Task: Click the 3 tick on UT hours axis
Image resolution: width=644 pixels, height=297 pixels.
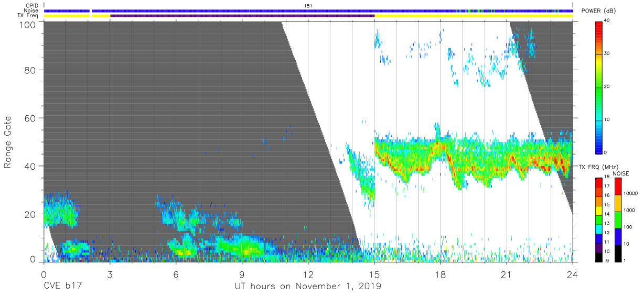Action: point(110,274)
